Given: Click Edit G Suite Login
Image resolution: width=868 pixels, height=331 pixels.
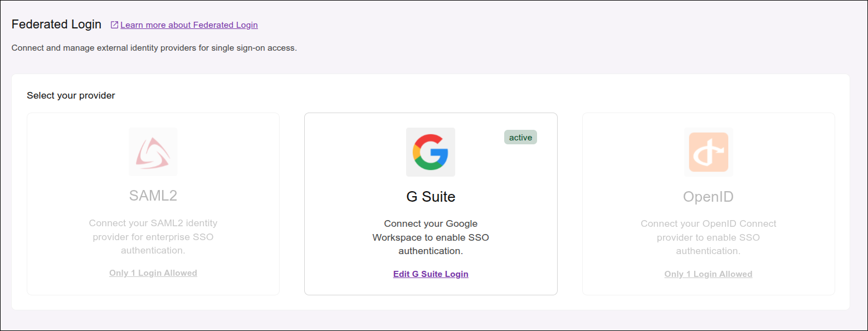Looking at the screenshot, I should pyautogui.click(x=430, y=274).
